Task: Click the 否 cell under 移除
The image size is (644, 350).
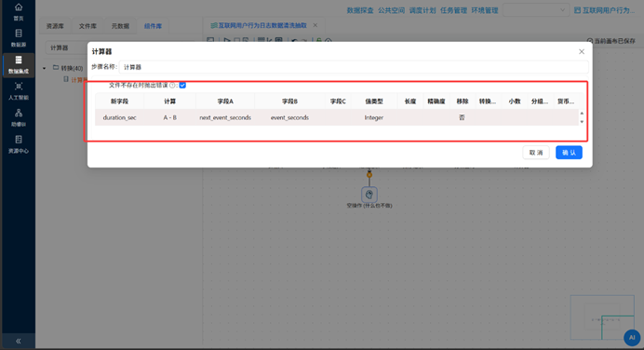Action: tap(462, 117)
